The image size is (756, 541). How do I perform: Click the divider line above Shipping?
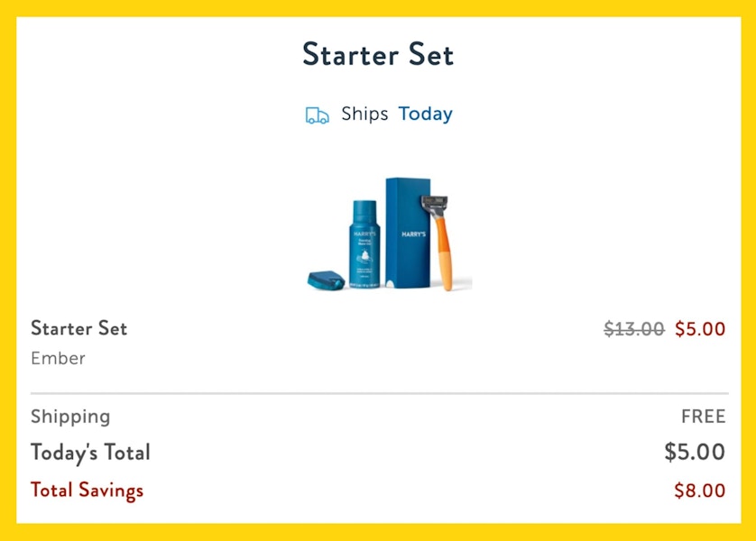click(379, 394)
